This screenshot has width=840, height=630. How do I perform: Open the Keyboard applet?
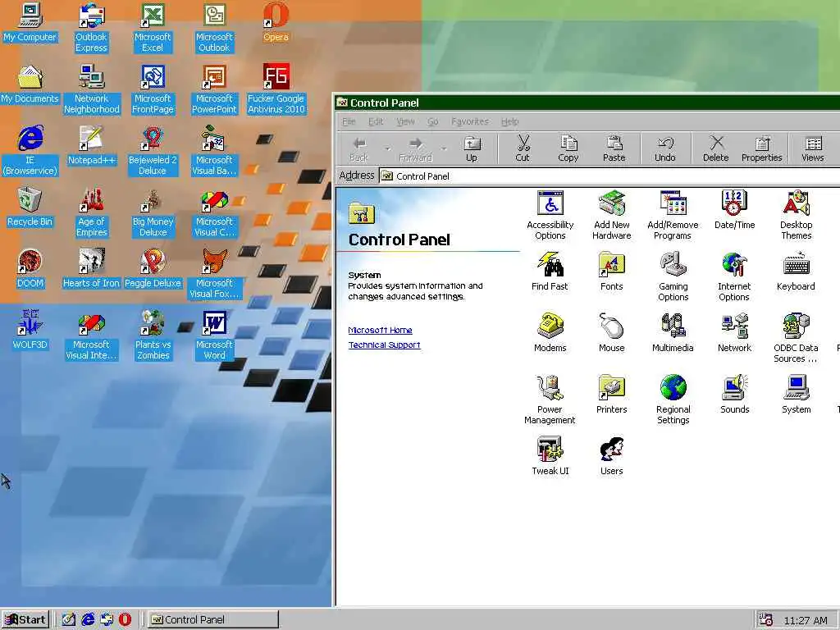(x=796, y=271)
